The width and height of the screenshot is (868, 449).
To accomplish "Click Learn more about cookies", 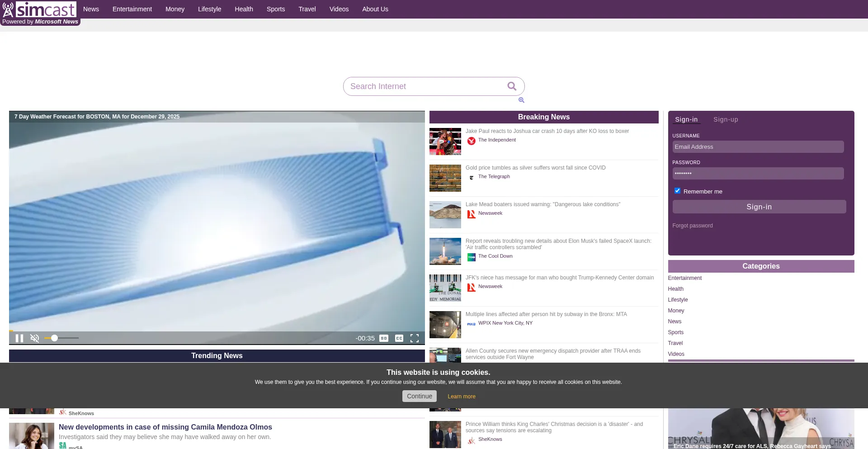I will 462,397.
